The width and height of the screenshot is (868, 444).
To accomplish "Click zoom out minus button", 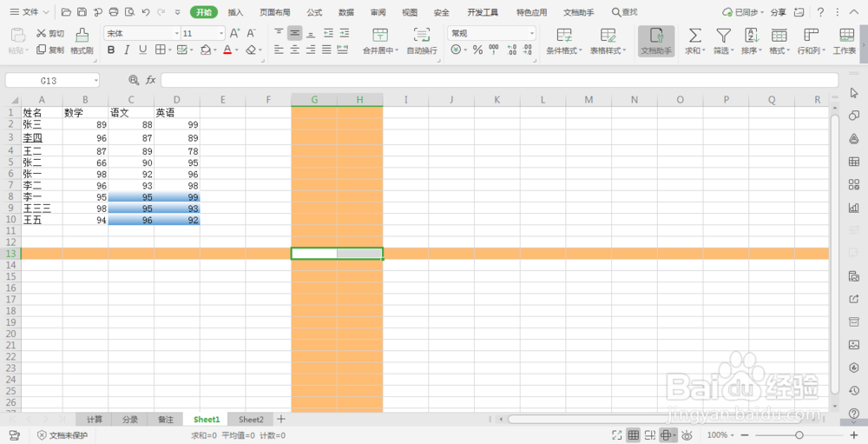I will pyautogui.click(x=745, y=435).
